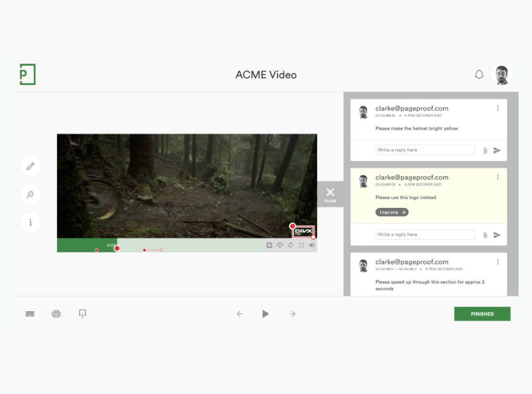
Task: Open options menu on first clarke comment
Action: [499, 107]
